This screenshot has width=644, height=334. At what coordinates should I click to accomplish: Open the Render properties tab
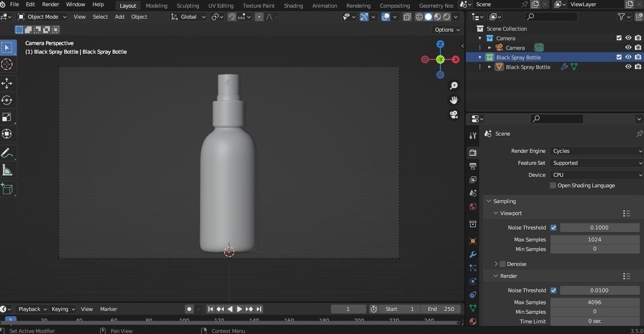tap(473, 153)
